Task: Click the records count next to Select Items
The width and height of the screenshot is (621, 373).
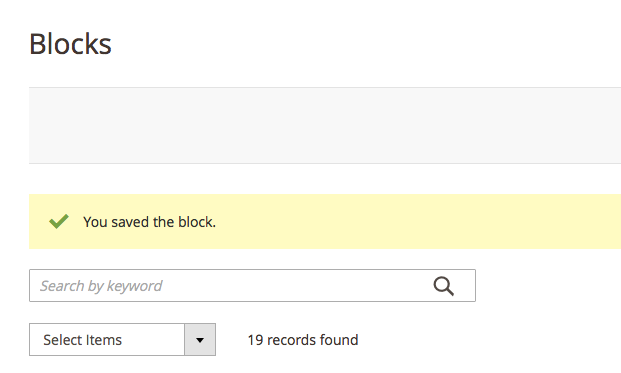Action: tap(303, 340)
